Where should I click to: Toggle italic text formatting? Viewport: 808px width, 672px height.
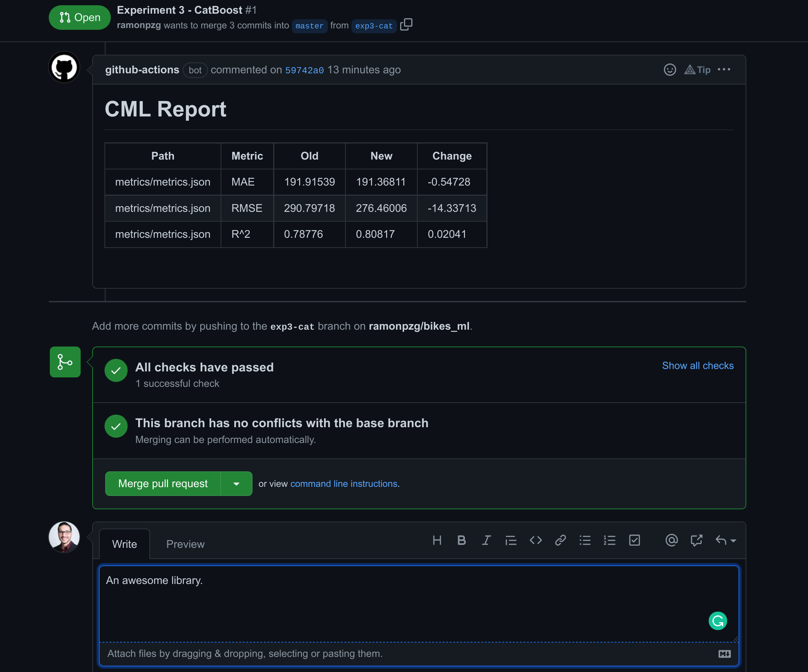click(486, 540)
